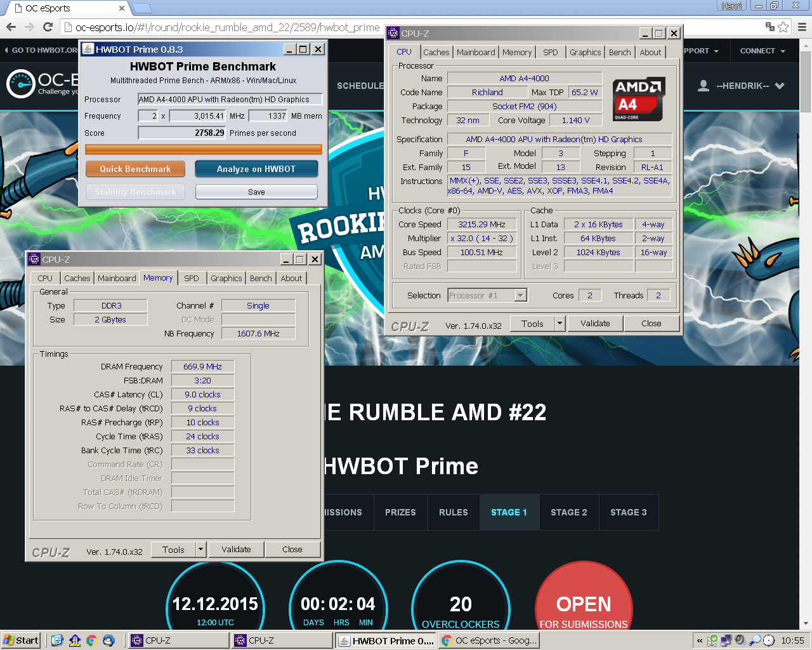Open SPD tab in Memory window

(x=192, y=278)
